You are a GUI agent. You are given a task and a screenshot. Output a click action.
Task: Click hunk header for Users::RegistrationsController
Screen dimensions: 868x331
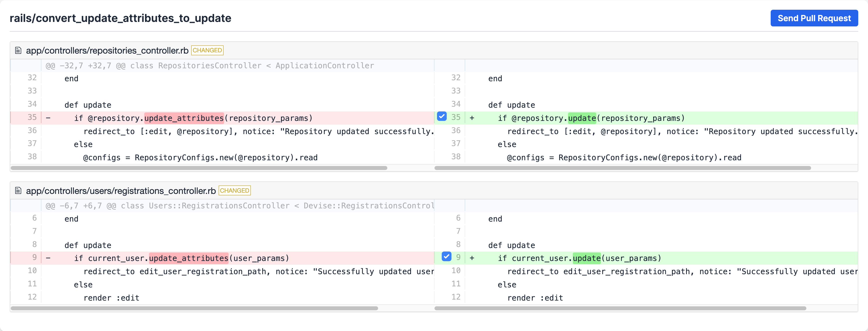pos(240,206)
